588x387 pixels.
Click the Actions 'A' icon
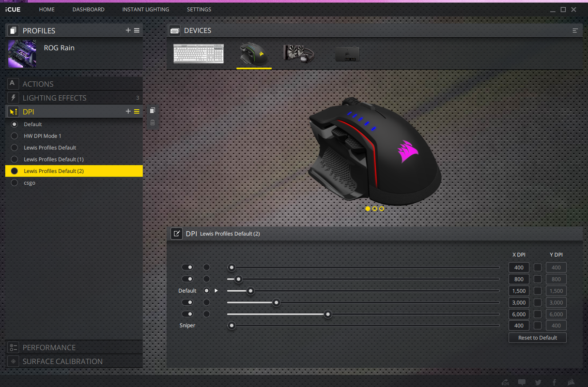13,84
